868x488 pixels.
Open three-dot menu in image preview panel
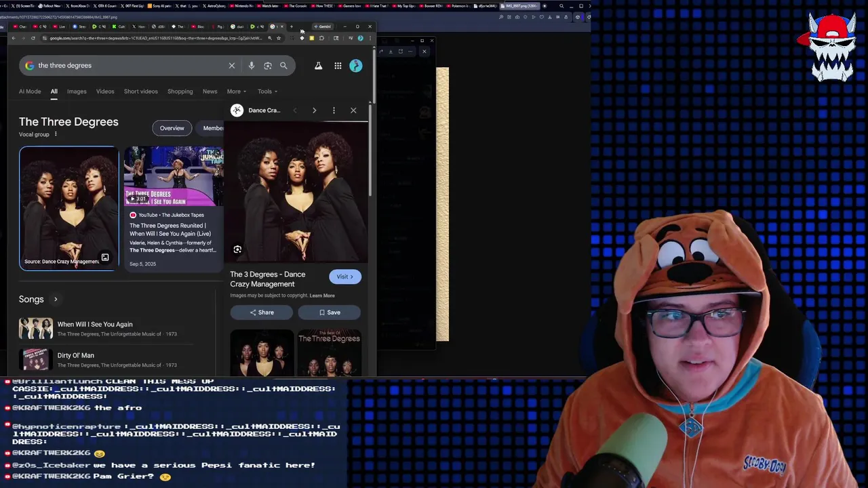(334, 110)
